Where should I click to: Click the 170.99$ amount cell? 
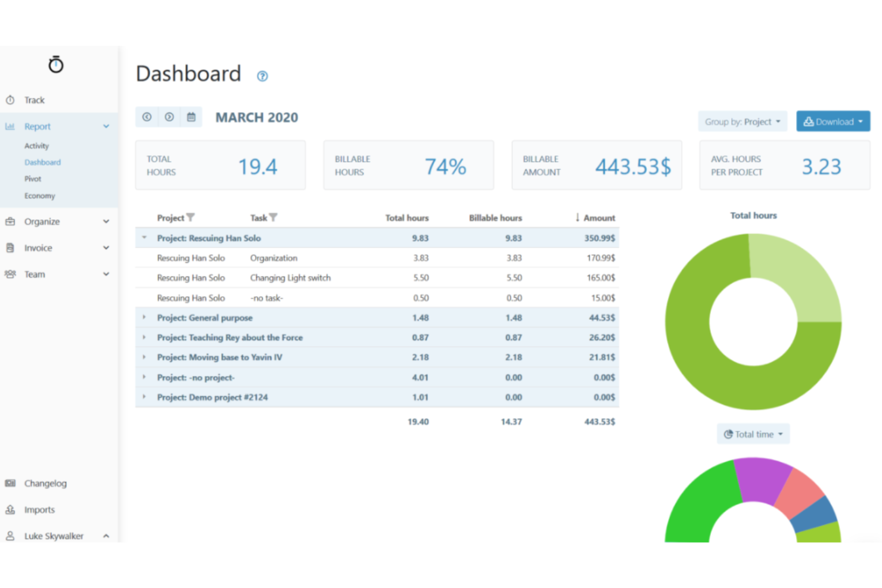point(601,258)
